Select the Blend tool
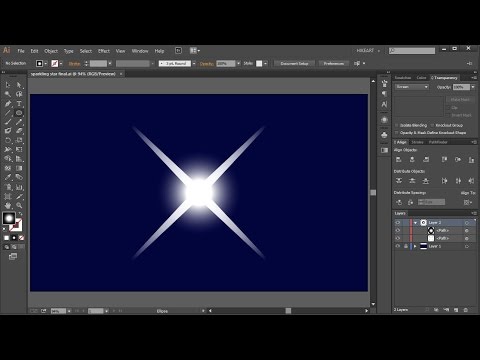The height and width of the screenshot is (360, 480). click(x=19, y=177)
